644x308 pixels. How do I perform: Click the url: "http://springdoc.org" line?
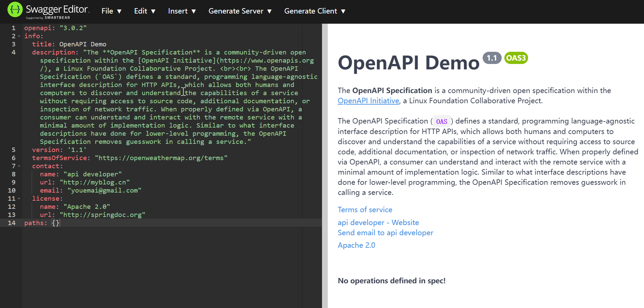93,215
